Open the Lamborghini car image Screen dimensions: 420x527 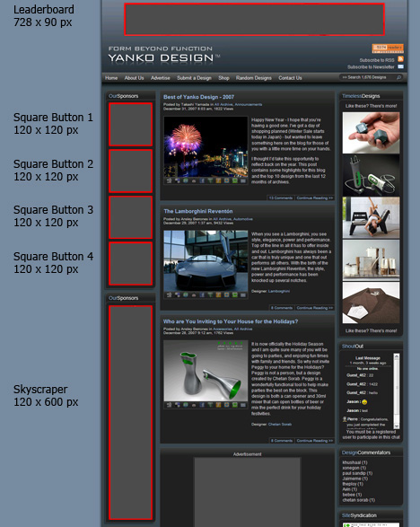point(206,261)
